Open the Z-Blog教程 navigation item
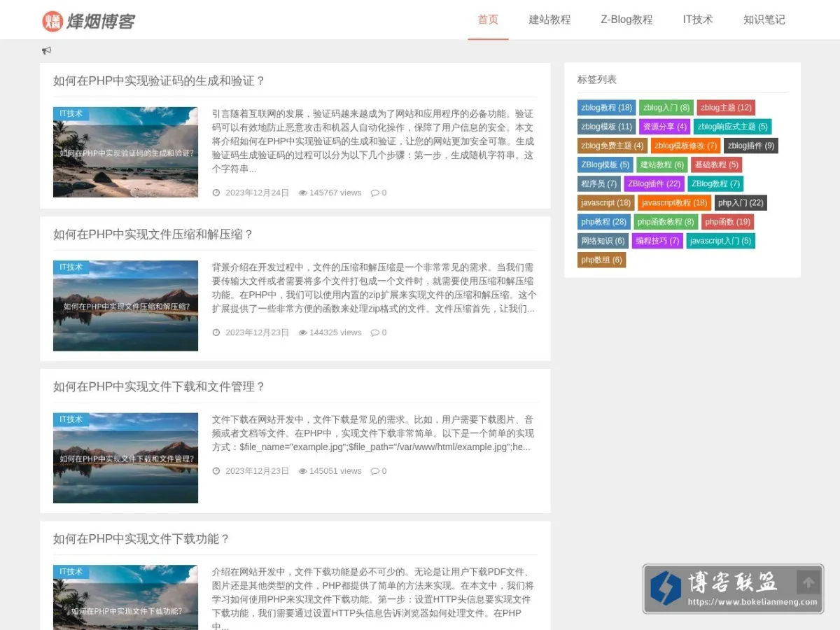Screen dimensions: 840x630 click(x=626, y=20)
